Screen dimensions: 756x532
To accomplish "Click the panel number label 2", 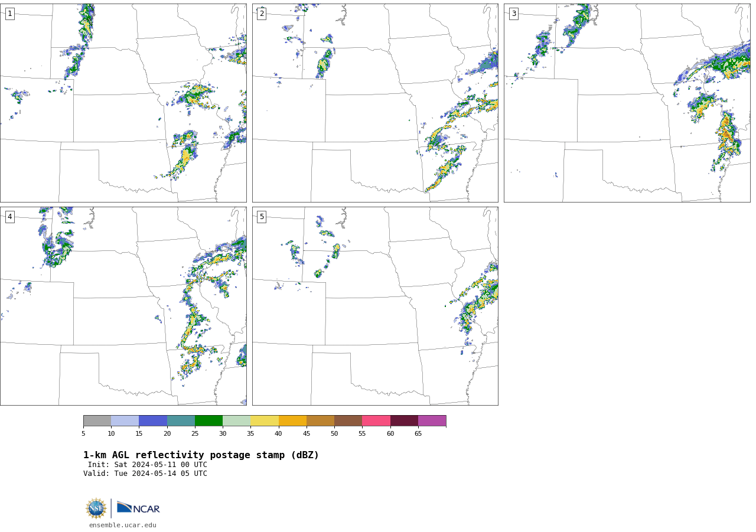I will (262, 14).
